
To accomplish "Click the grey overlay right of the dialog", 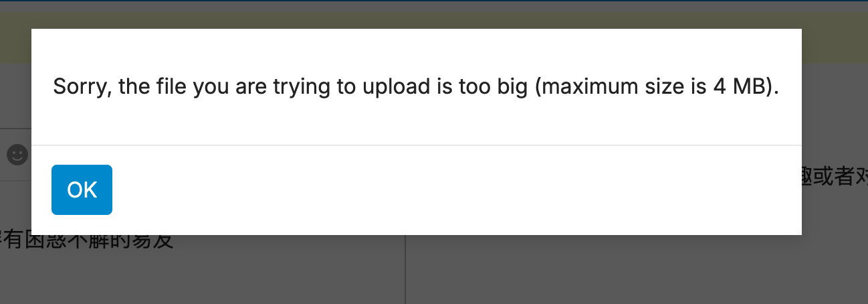I will (x=835, y=114).
